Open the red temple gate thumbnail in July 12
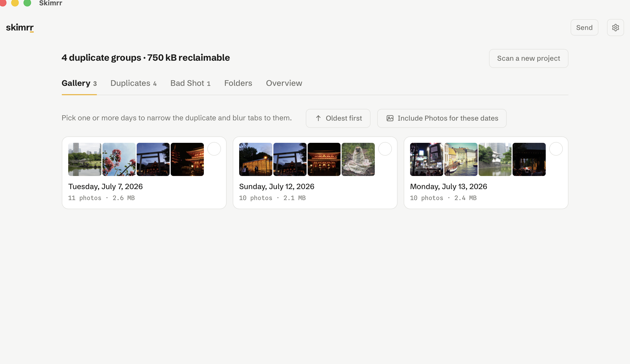Viewport: 630px width, 364px height. coord(324,159)
